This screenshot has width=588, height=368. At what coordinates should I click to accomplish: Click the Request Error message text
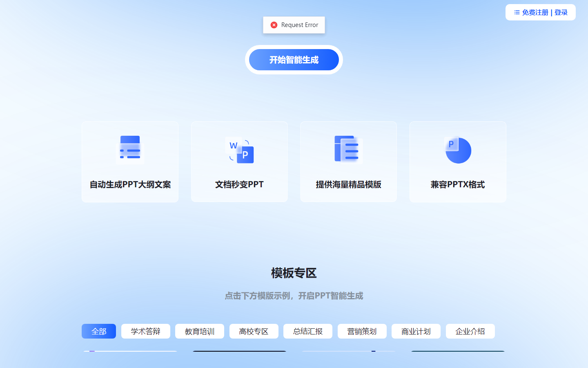[x=300, y=25]
